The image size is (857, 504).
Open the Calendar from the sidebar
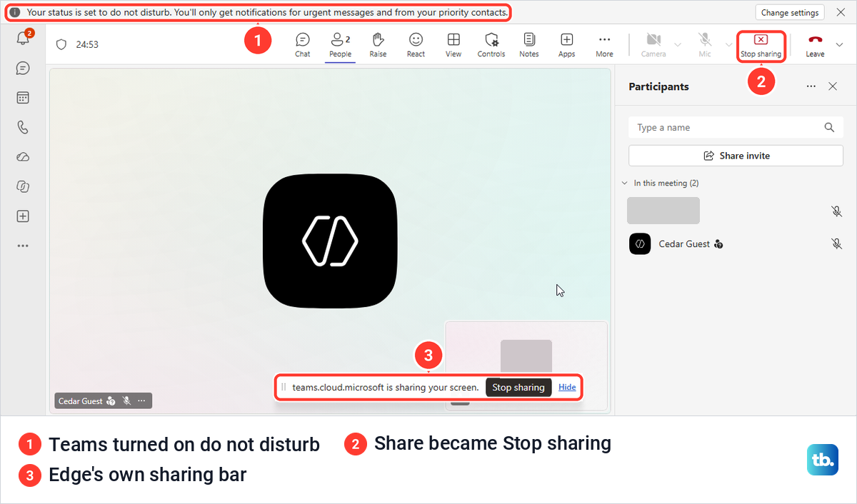(23, 98)
